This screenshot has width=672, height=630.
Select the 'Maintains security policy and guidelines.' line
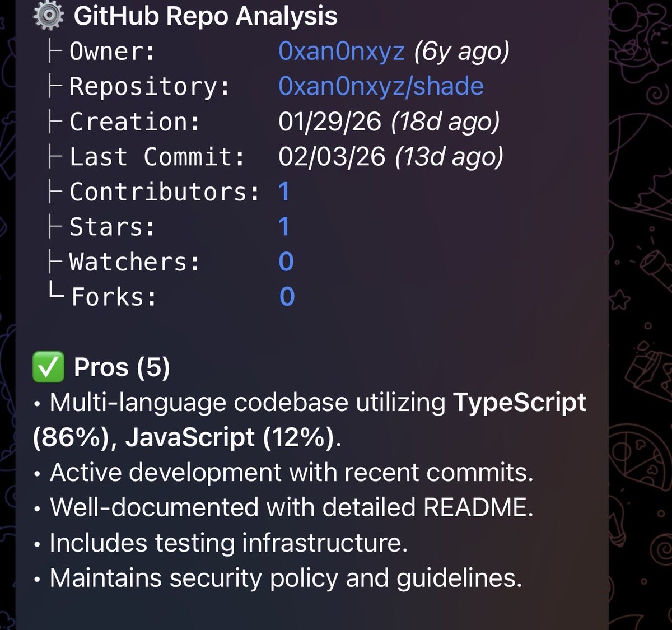pos(286,578)
